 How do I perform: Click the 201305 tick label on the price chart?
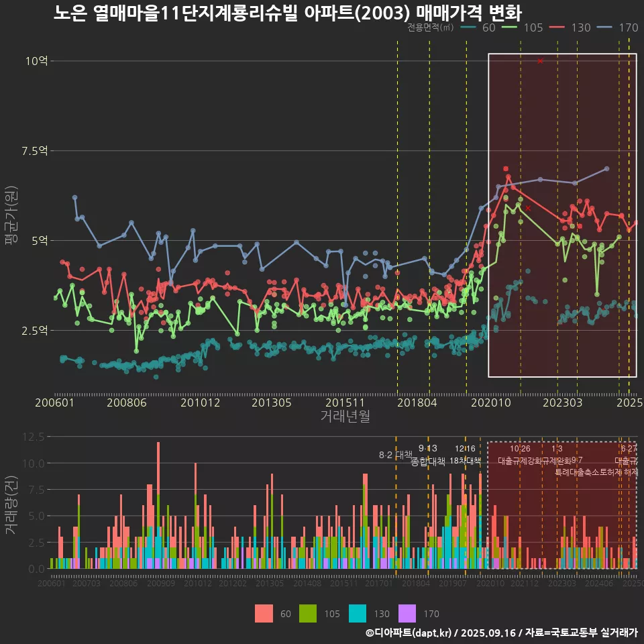pos(272,402)
